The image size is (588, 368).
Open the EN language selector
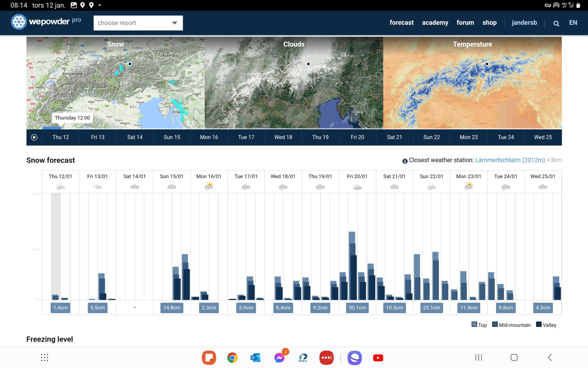click(573, 23)
